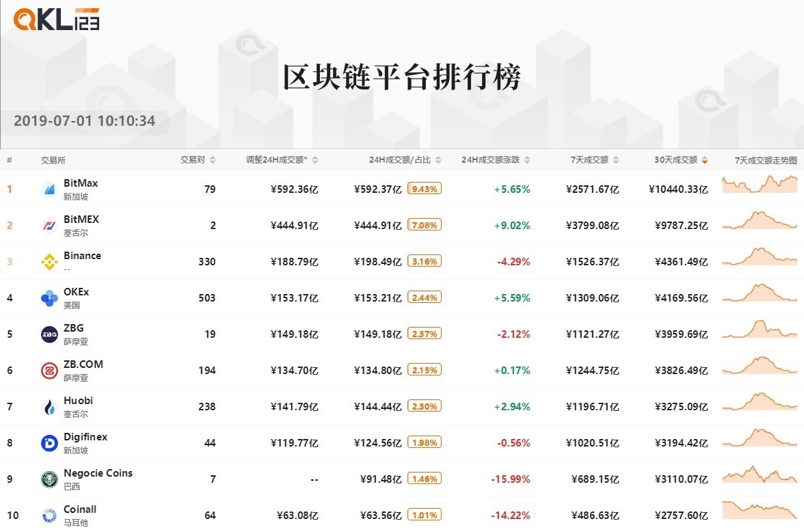
Task: Select the -14.22% change value
Action: [511, 515]
